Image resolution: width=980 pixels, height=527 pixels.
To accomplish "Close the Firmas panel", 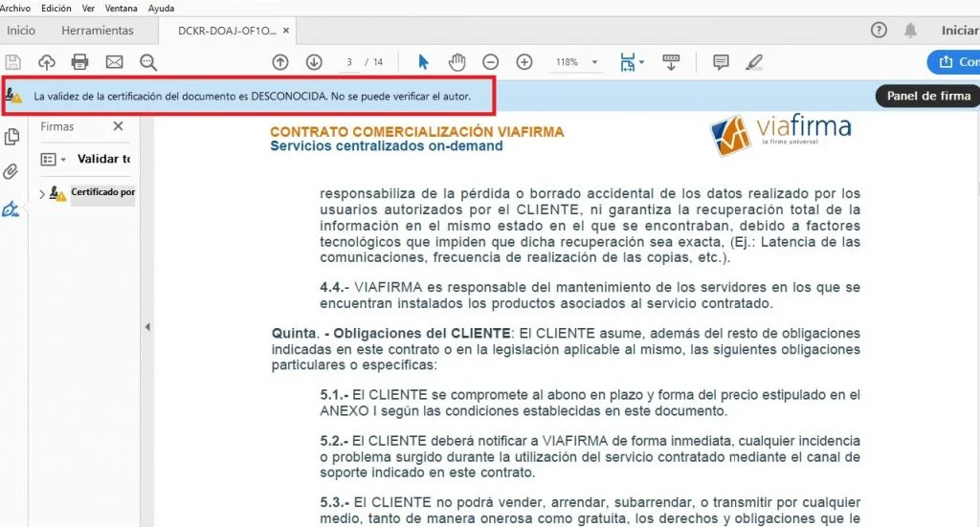I will (x=118, y=126).
